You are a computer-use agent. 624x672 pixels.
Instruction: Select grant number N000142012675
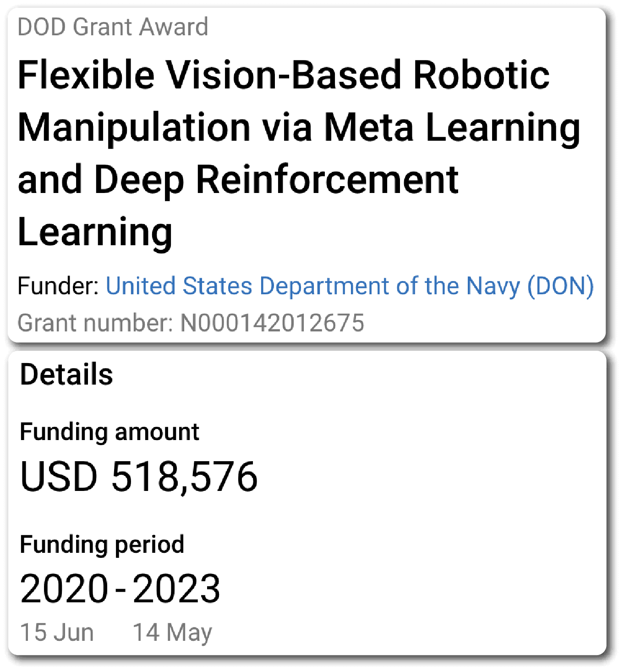click(272, 323)
